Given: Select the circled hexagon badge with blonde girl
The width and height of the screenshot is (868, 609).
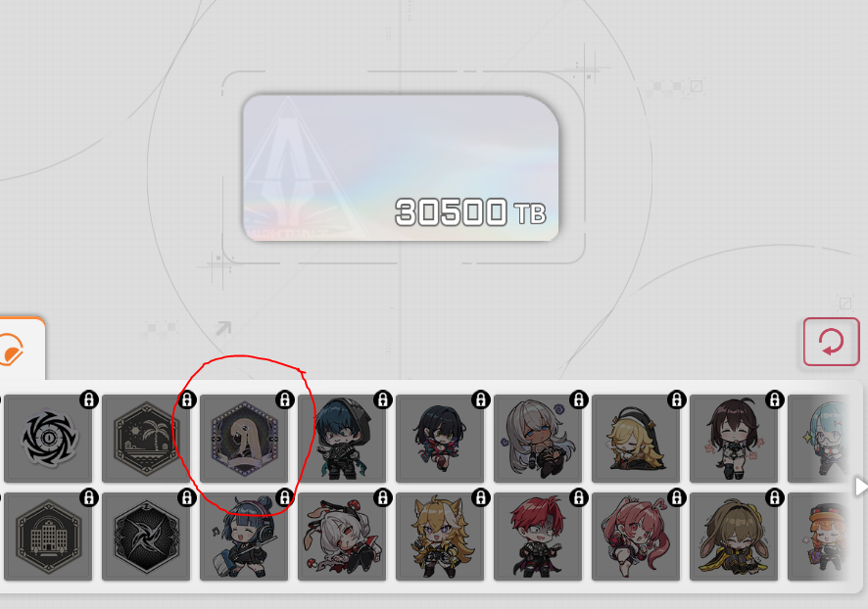Looking at the screenshot, I should coord(244,438).
